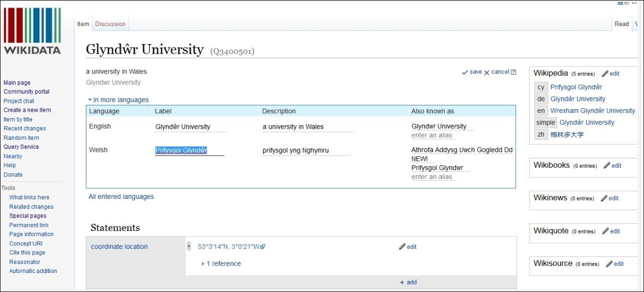Click the Wikidata logo

(33, 31)
